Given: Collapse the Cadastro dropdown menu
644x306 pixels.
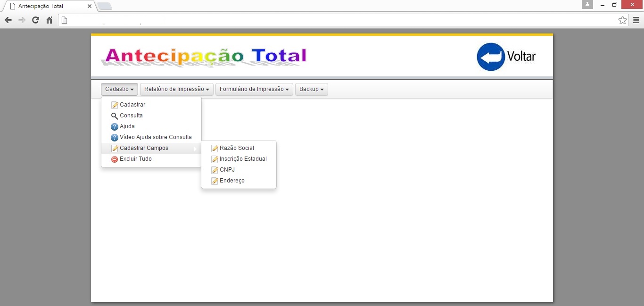Looking at the screenshot, I should click(x=119, y=89).
